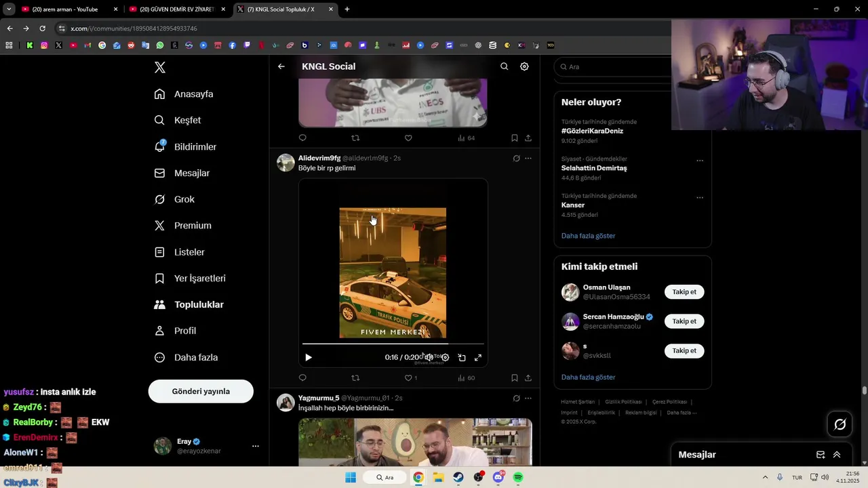This screenshot has width=868, height=488.
Task: Open the Yagmurmu_5 post image
Action: tap(415, 442)
